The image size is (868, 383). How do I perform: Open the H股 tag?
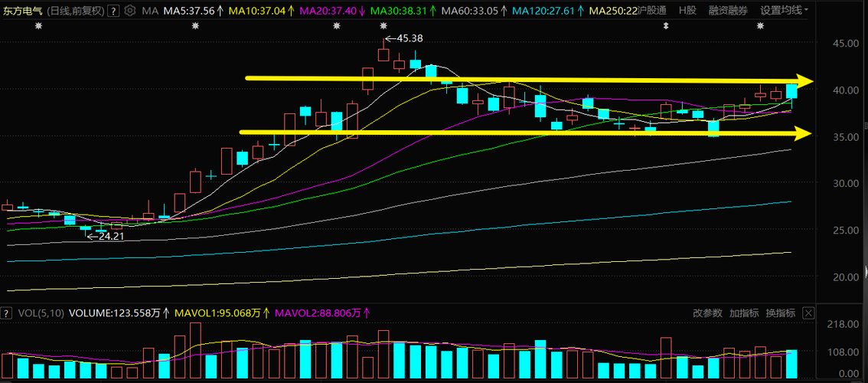tap(687, 11)
